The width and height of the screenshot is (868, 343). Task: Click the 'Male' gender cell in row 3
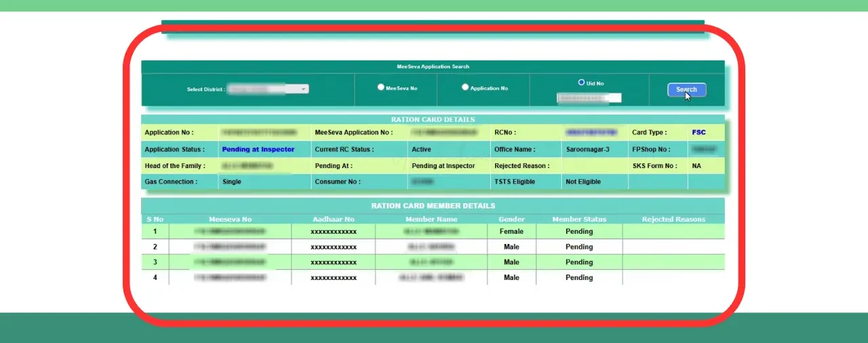pyautogui.click(x=511, y=262)
